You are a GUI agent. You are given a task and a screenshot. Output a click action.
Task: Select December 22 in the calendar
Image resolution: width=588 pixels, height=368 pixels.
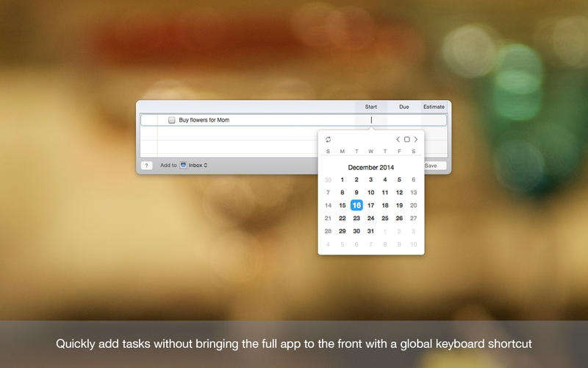(343, 218)
